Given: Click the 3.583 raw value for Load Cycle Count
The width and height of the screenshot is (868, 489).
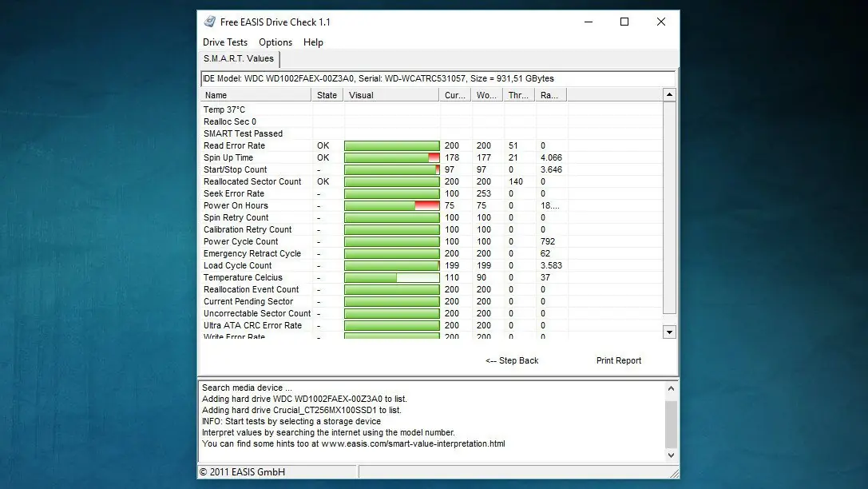Looking at the screenshot, I should click(551, 266).
